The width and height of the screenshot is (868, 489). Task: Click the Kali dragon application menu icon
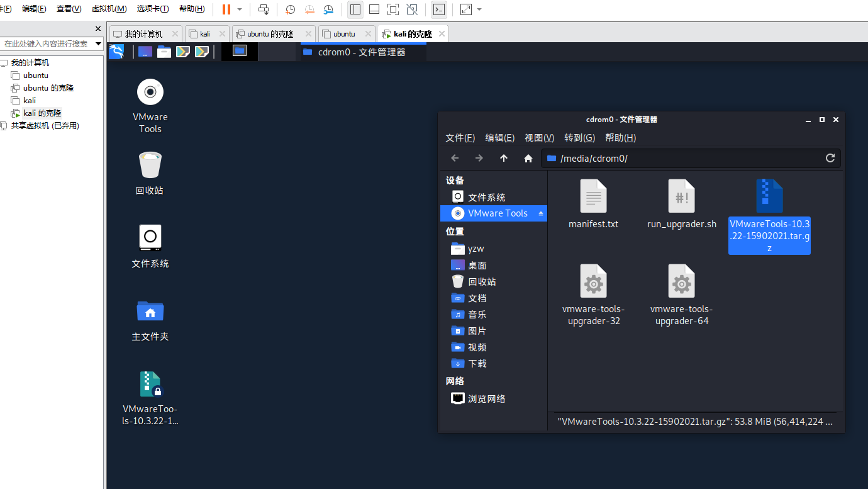(x=116, y=52)
